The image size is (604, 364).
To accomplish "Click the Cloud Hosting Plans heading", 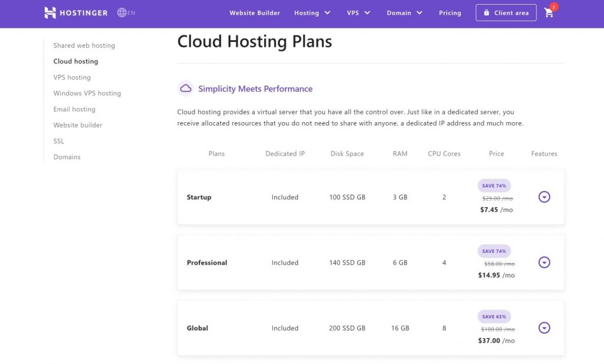I will point(254,42).
